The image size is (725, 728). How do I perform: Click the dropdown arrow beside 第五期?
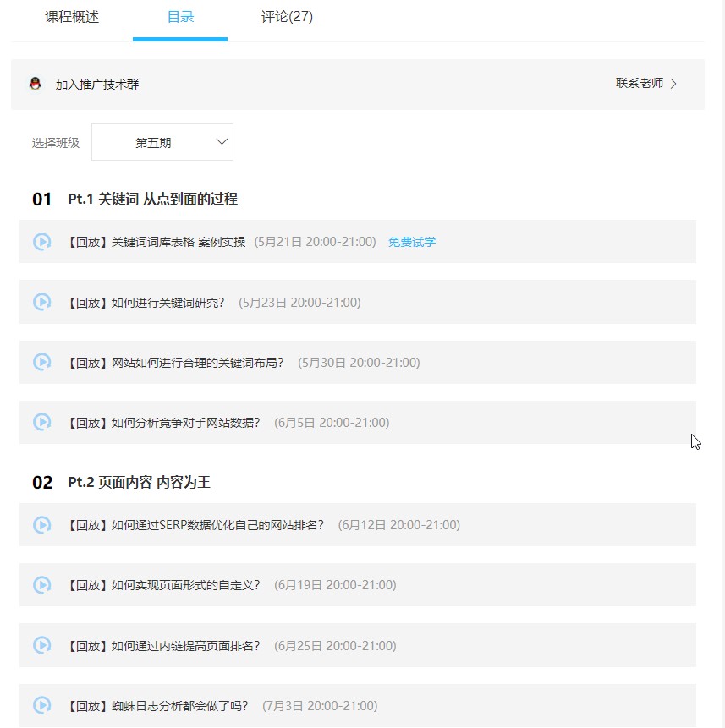click(222, 142)
